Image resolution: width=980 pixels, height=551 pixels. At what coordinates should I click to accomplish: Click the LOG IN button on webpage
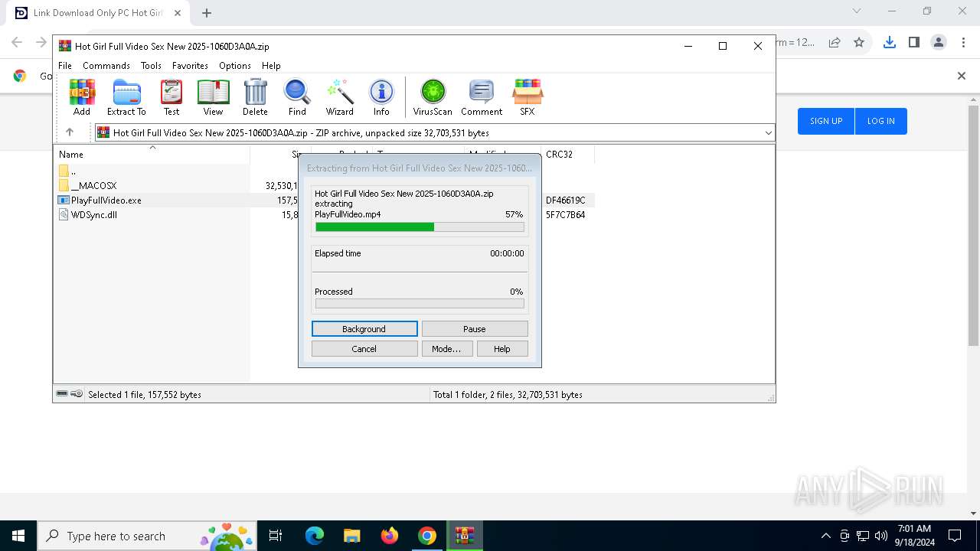point(880,121)
